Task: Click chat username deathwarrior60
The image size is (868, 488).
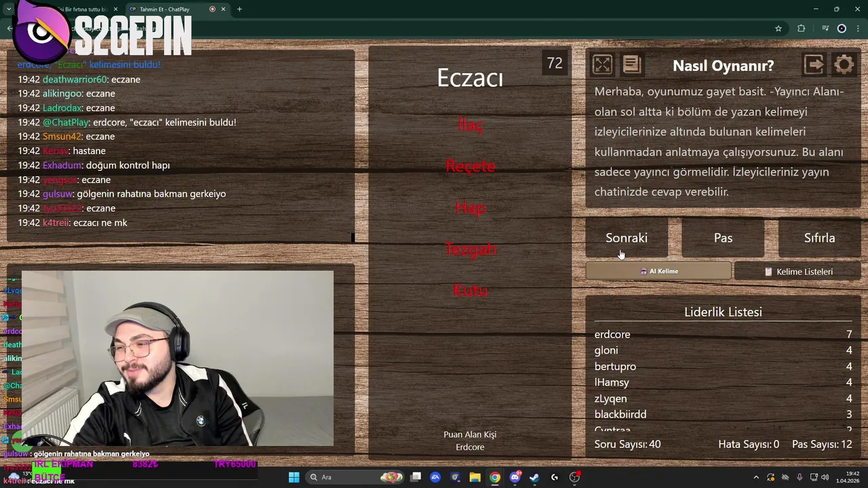Action: pyautogui.click(x=75, y=79)
